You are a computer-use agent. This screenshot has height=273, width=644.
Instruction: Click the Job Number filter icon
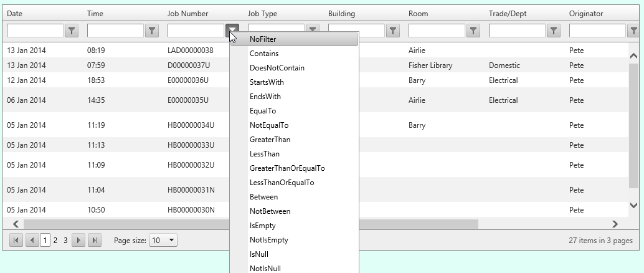[x=232, y=31]
